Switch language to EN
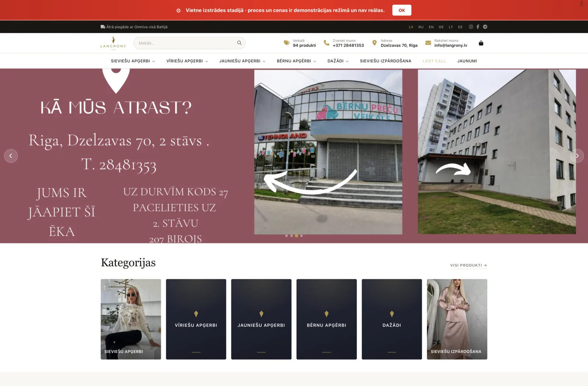 click(431, 27)
